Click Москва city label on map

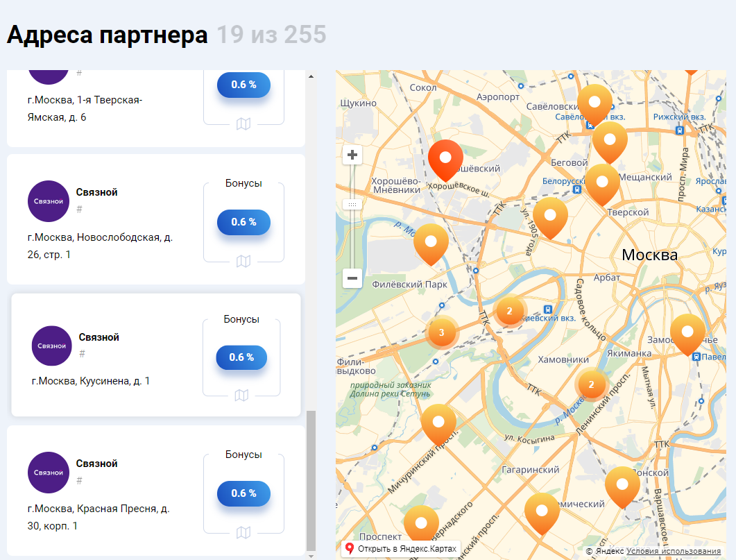coord(649,255)
